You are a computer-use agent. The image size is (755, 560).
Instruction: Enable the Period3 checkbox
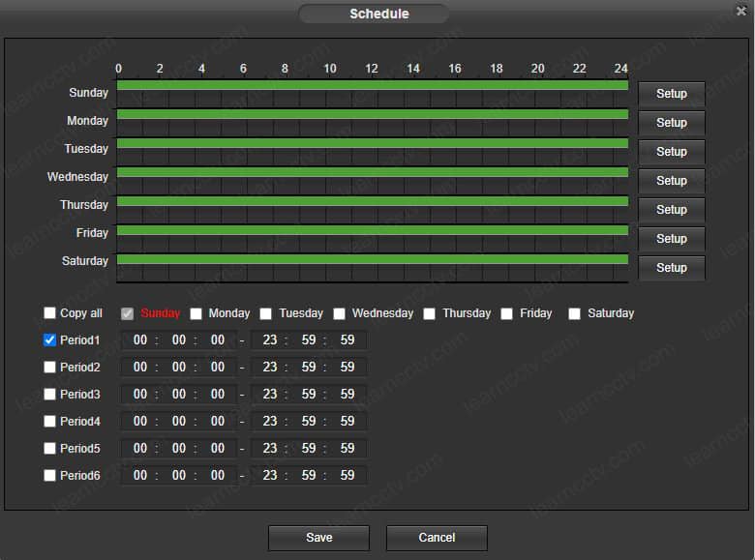tap(50, 395)
